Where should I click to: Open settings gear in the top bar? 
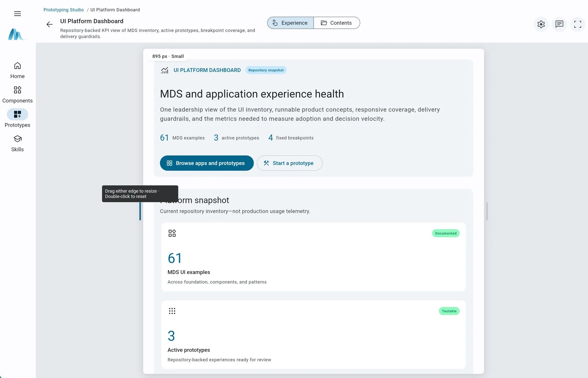541,24
